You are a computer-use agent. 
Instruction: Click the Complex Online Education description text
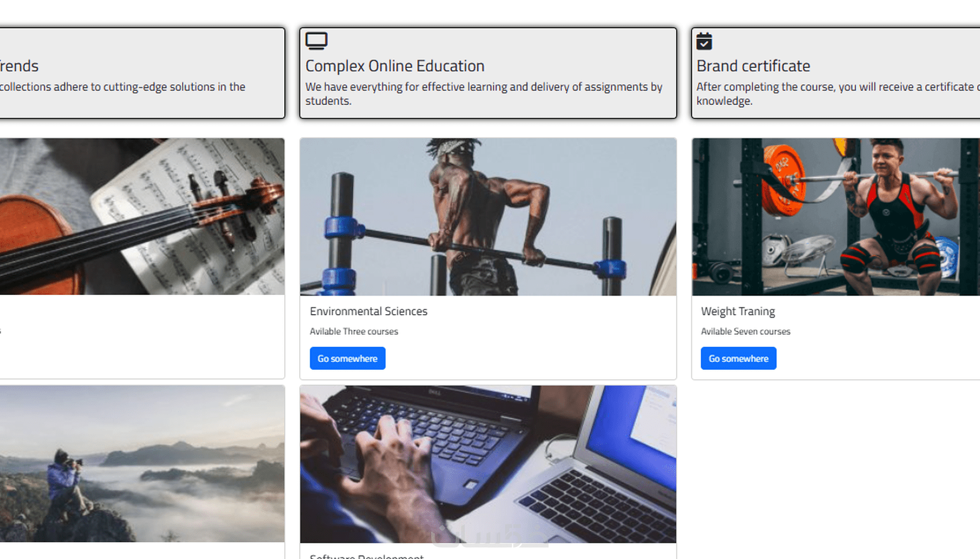[x=484, y=93]
